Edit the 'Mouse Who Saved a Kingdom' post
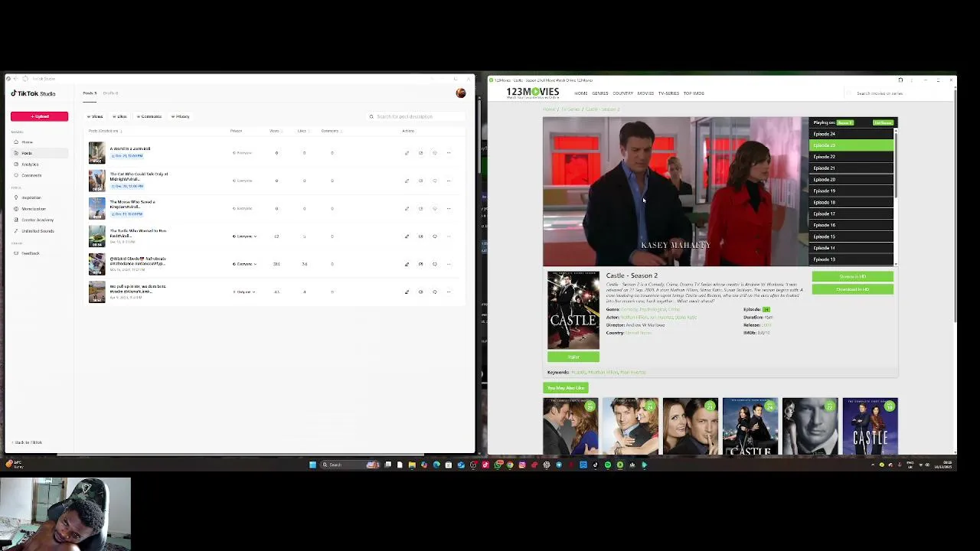 [407, 208]
